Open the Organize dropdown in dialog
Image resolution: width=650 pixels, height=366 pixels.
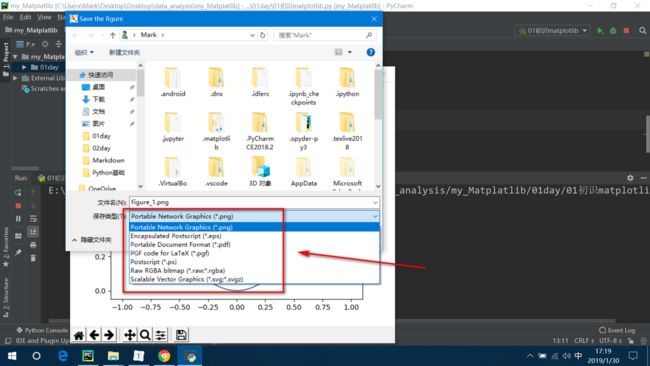(84, 52)
